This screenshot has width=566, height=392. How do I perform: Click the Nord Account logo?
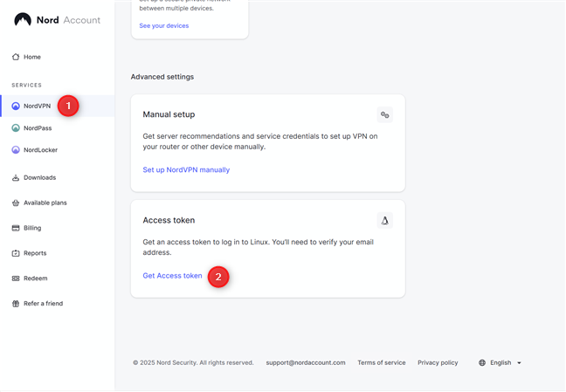[57, 20]
